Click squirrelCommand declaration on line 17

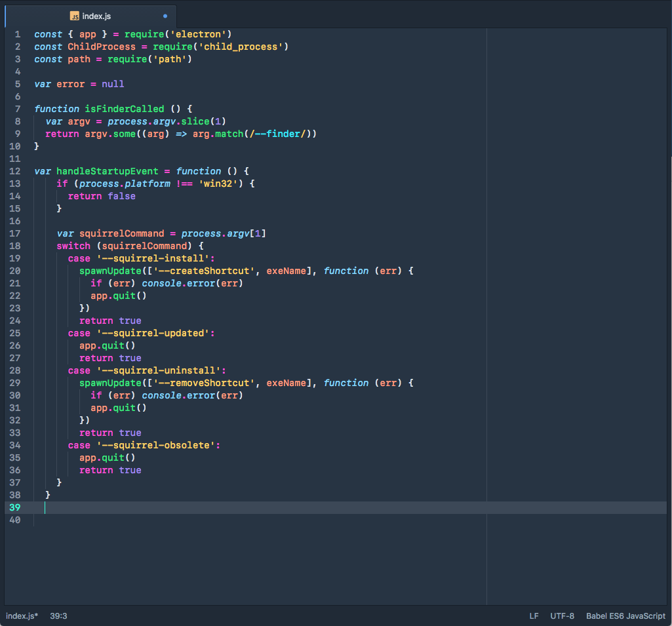tap(122, 233)
